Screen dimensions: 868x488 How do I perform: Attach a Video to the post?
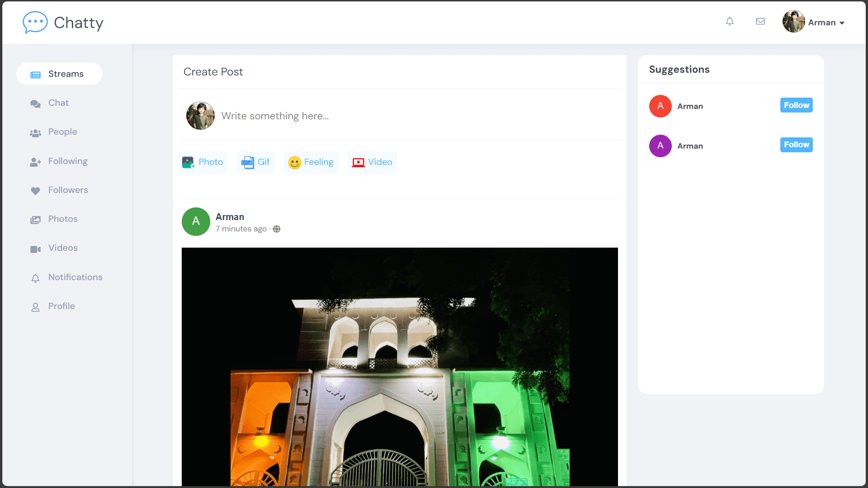tap(372, 162)
